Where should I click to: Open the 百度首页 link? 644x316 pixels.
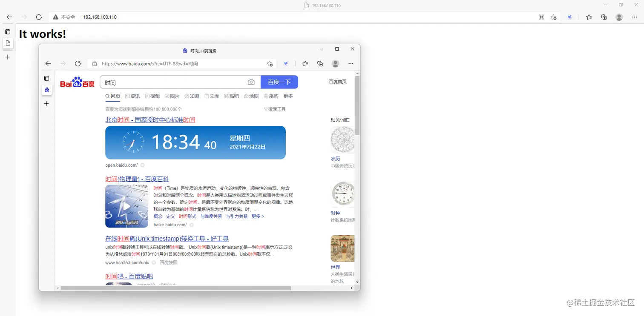[x=338, y=82]
